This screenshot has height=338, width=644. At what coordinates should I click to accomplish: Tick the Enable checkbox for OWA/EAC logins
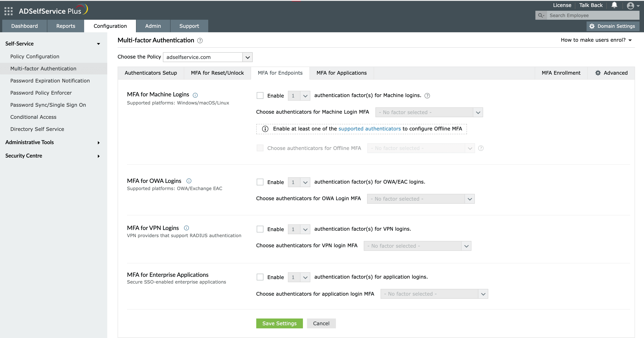click(x=260, y=182)
